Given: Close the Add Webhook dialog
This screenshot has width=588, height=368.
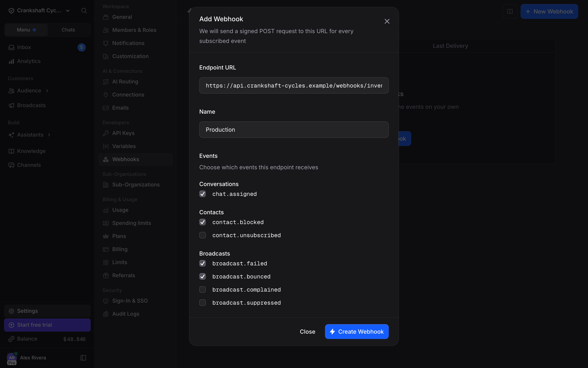Looking at the screenshot, I should (387, 21).
